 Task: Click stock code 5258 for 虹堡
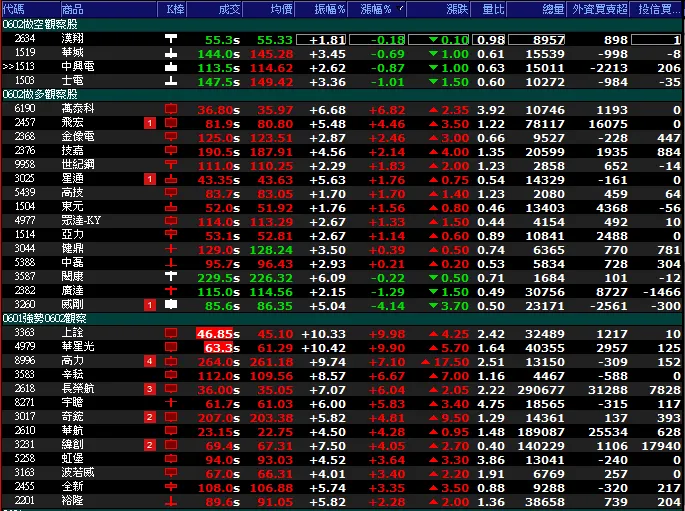pyautogui.click(x=25, y=459)
